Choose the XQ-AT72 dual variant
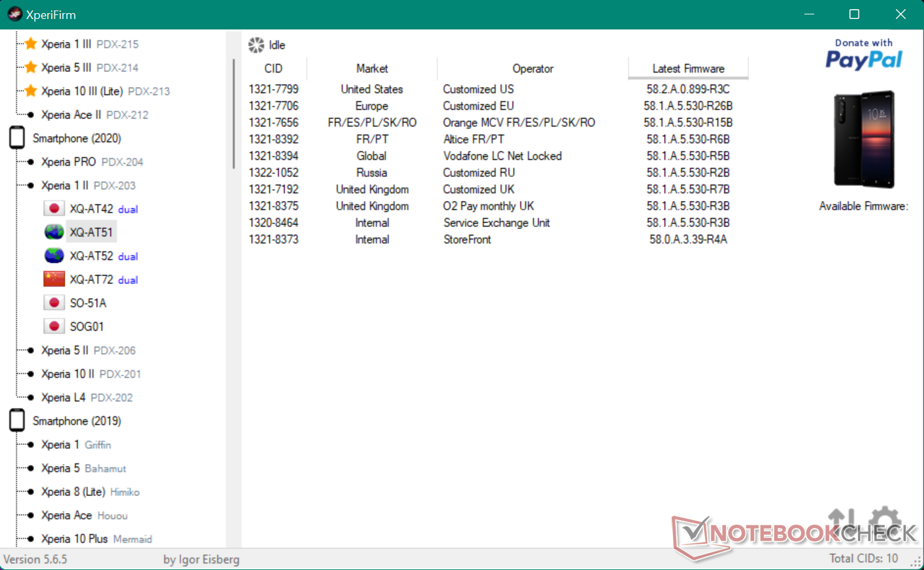924x570 pixels. pos(103,279)
